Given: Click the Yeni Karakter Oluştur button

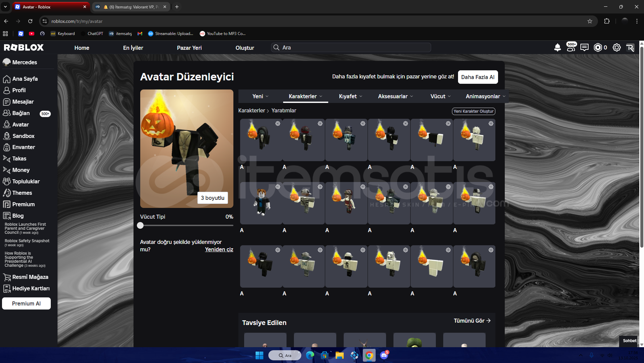Looking at the screenshot, I should click(473, 111).
